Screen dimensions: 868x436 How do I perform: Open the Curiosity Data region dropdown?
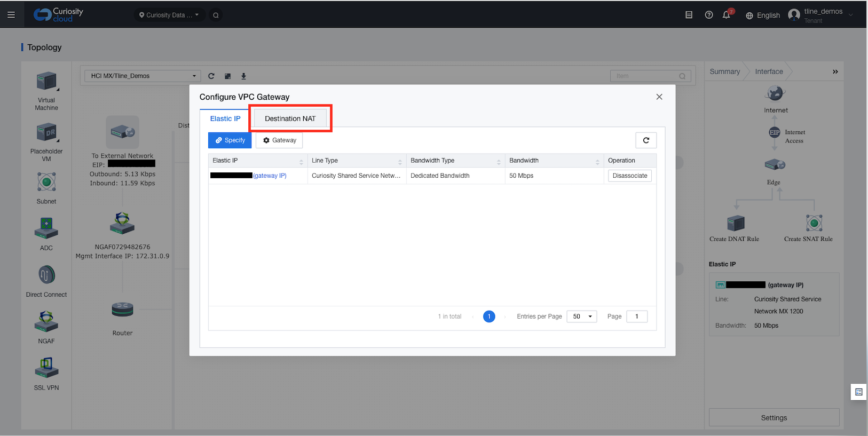click(x=169, y=15)
